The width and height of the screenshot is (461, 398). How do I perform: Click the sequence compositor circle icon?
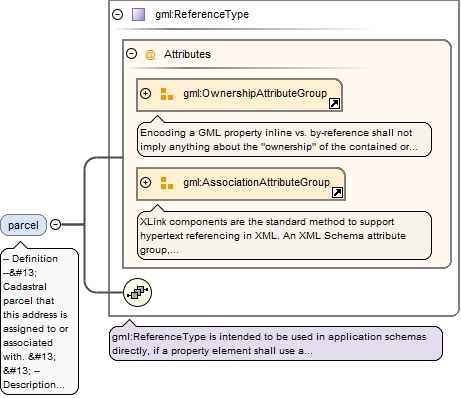click(x=137, y=292)
